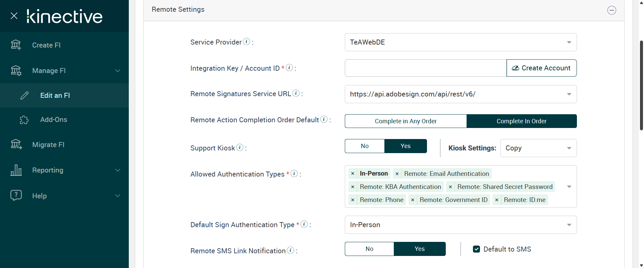Open the Service Provider dropdown
The image size is (644, 268).
click(x=461, y=42)
